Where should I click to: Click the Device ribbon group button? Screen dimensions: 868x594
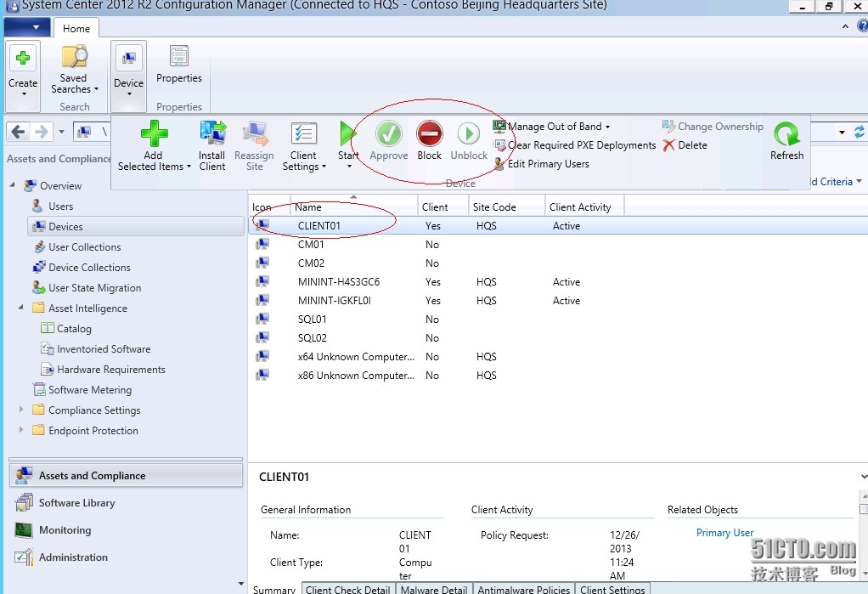[x=128, y=76]
